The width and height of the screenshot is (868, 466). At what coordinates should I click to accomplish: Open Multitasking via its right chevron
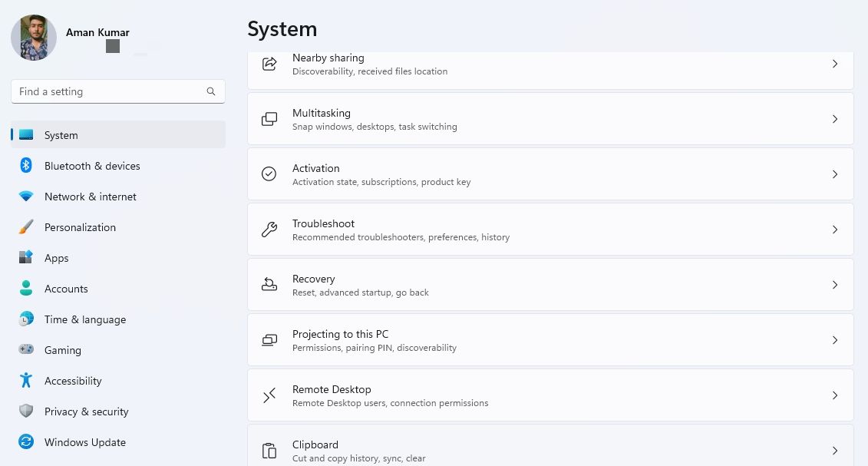(835, 119)
